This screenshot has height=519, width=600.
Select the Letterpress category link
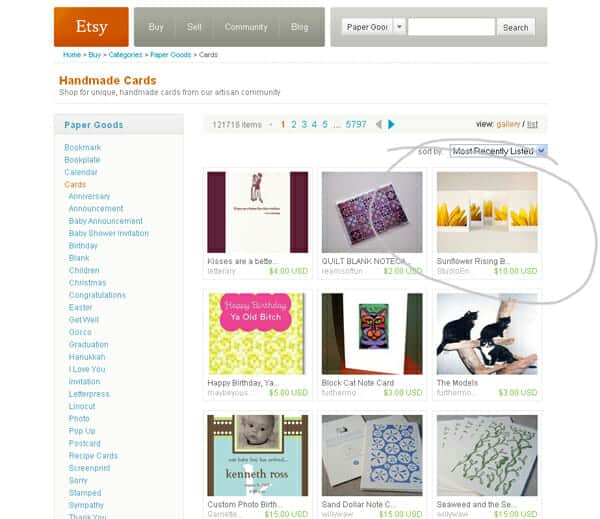tap(89, 394)
